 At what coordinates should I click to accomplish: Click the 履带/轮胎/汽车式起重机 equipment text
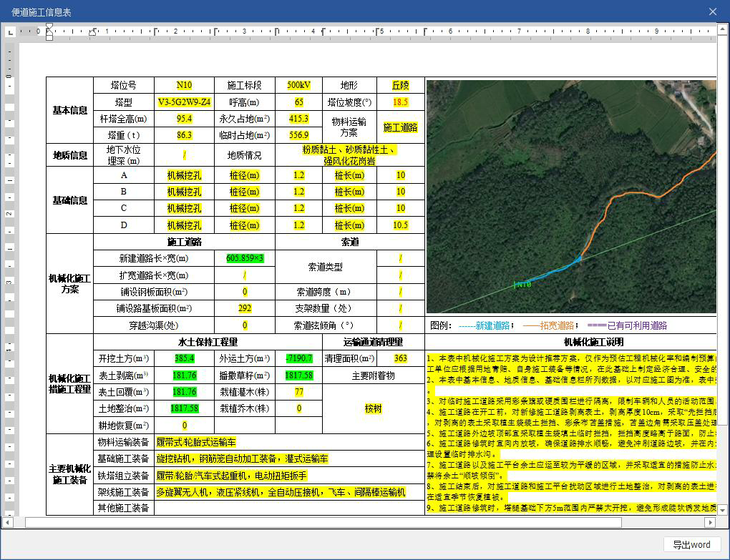[232, 476]
